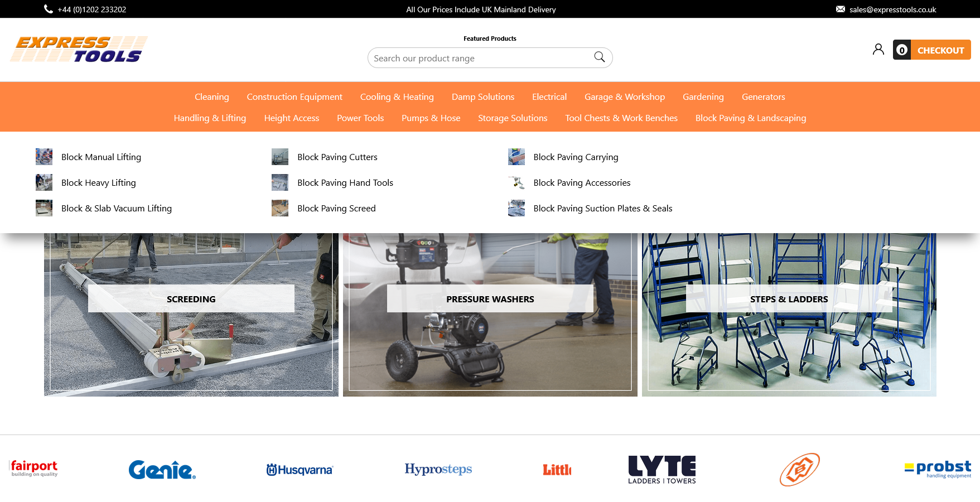Open the user account icon

point(878,50)
